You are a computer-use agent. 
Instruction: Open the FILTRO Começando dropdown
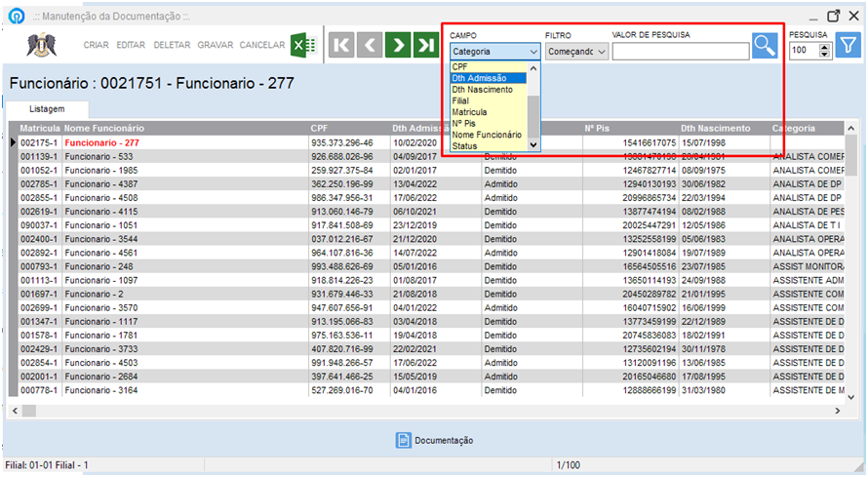pyautogui.click(x=576, y=52)
